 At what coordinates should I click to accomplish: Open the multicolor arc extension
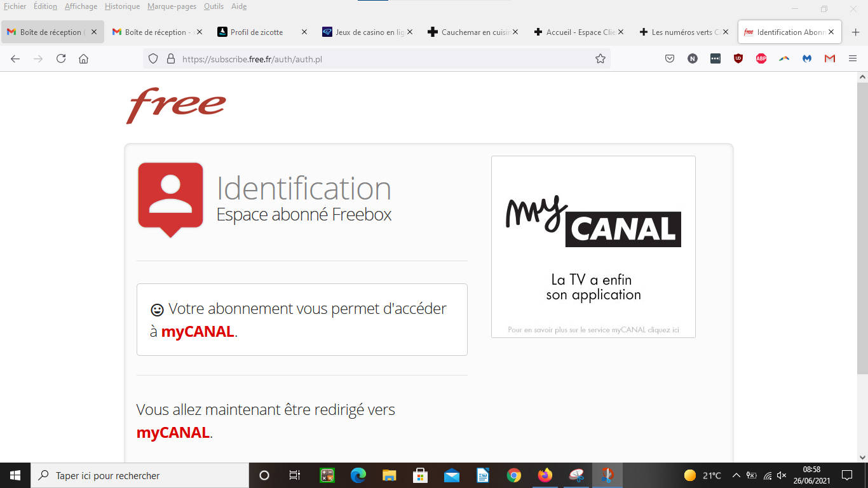coord(784,58)
